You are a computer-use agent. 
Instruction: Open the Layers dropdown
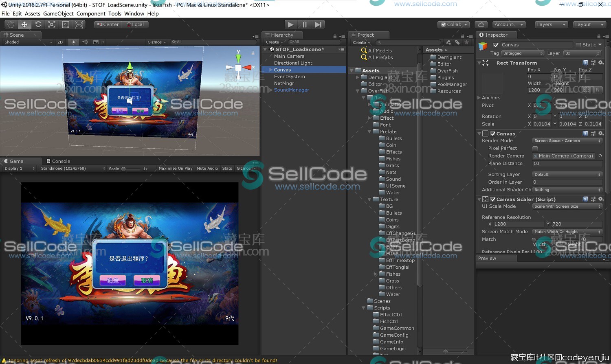551,24
